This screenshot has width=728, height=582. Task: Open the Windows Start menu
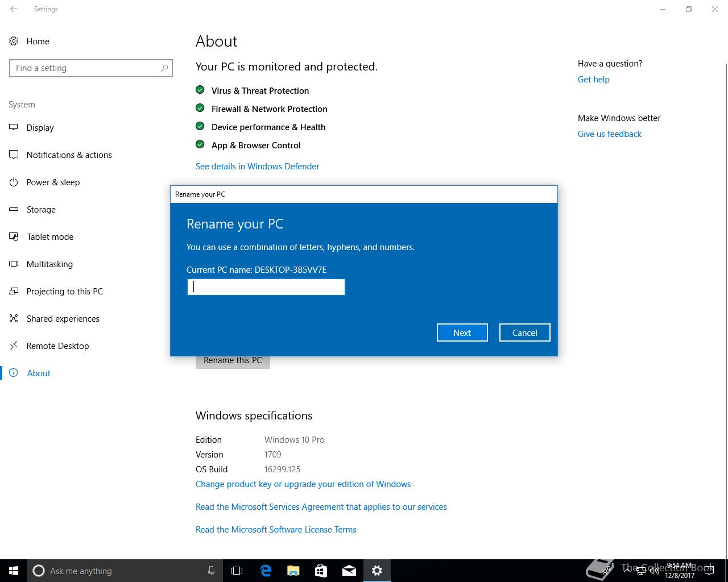[x=14, y=571]
